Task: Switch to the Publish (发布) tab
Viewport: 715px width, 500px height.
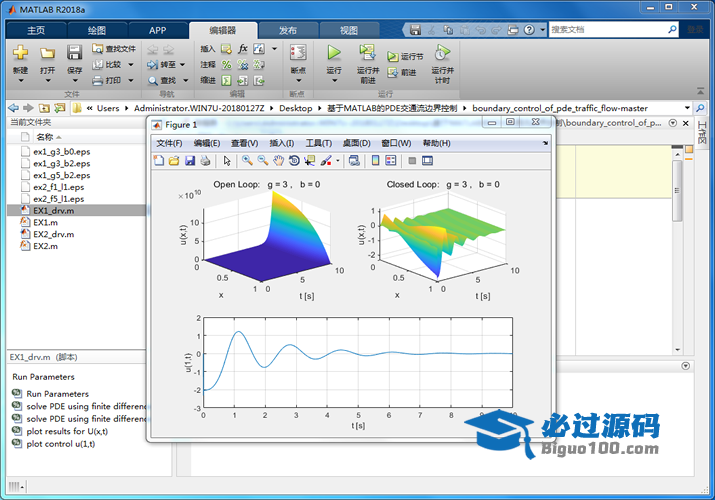Action: 288,31
